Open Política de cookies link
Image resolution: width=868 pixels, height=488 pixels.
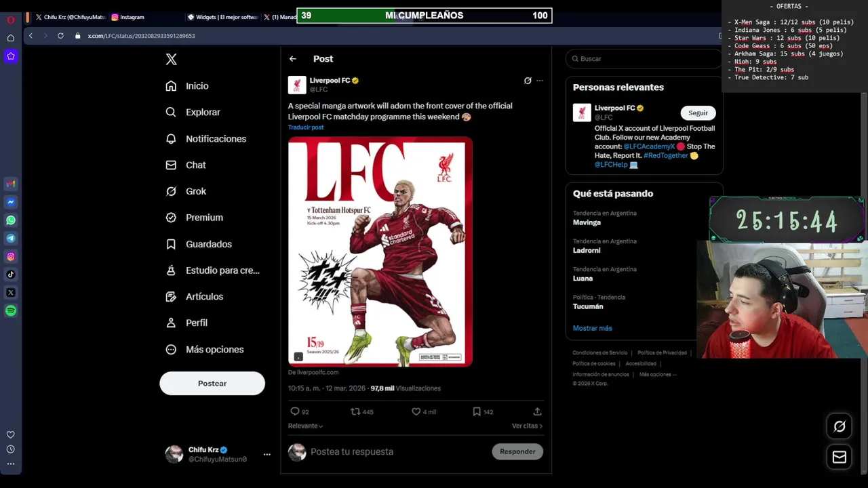594,364
